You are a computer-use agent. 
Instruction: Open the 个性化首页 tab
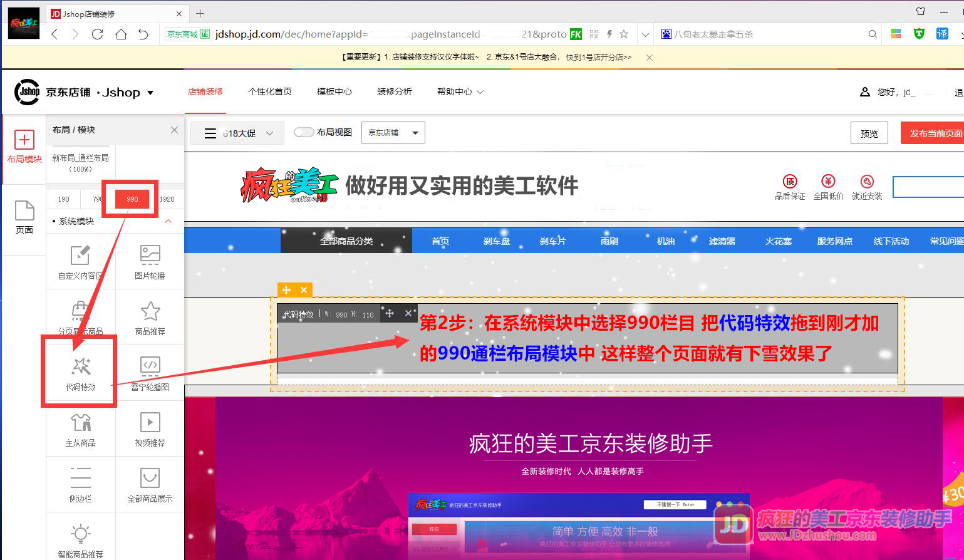coord(270,91)
